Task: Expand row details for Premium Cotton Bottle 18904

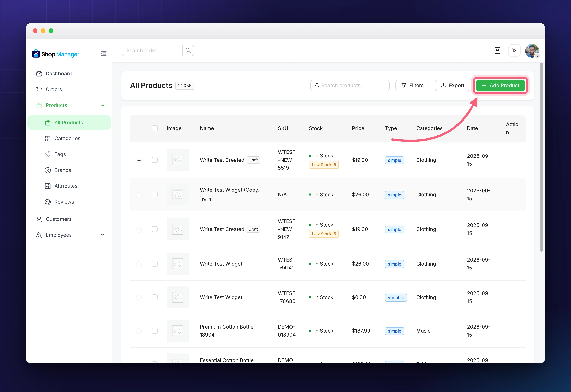Action: pos(139,331)
